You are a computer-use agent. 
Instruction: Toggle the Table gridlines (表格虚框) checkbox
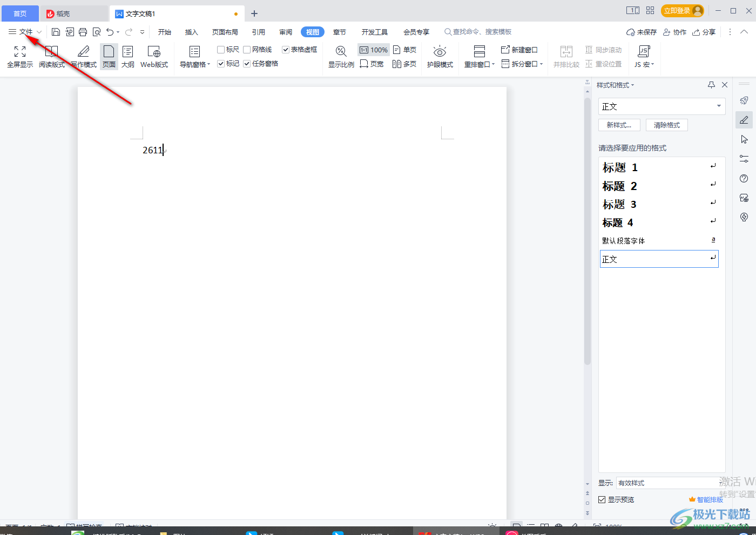(x=286, y=50)
